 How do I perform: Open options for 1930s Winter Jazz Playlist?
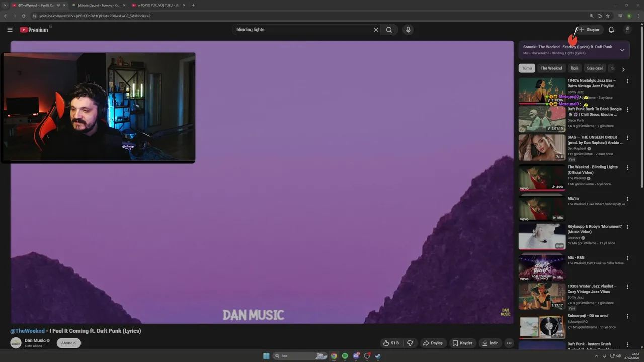pos(627,287)
